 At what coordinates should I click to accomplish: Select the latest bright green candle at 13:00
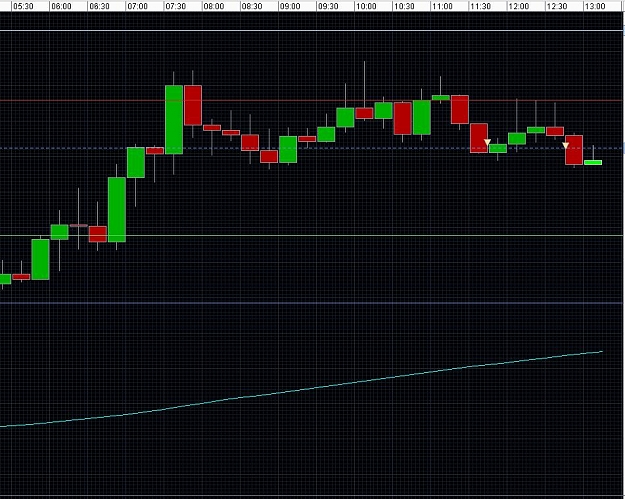pos(593,162)
